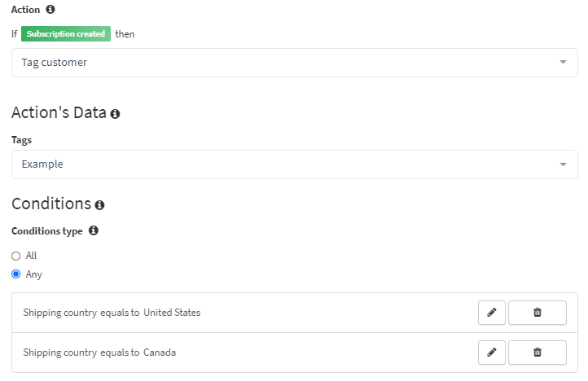
Task: Delete the Canada shipping condition
Action: pos(538,353)
